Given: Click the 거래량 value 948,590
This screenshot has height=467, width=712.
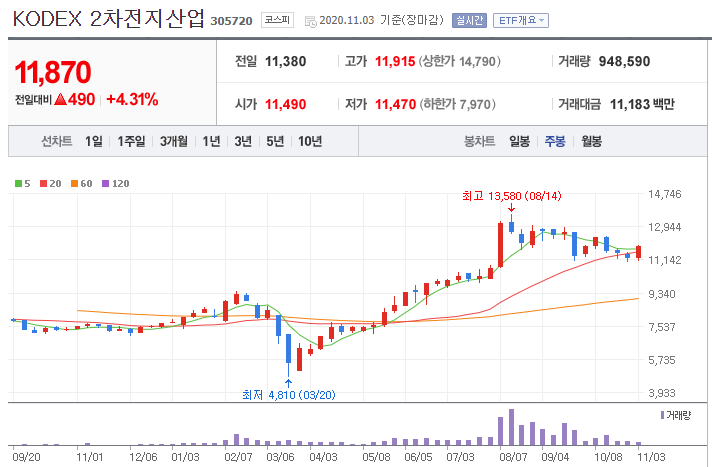Looking at the screenshot, I should pyautogui.click(x=624, y=61).
